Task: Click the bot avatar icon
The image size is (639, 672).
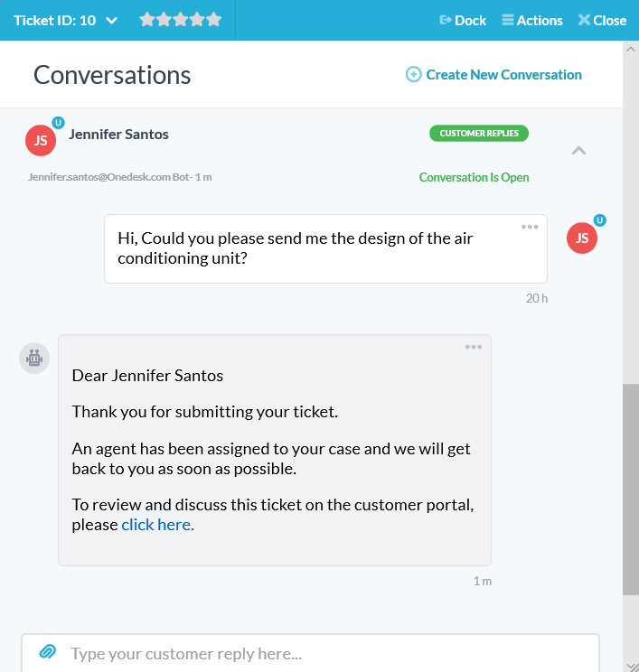Action: coord(34,358)
